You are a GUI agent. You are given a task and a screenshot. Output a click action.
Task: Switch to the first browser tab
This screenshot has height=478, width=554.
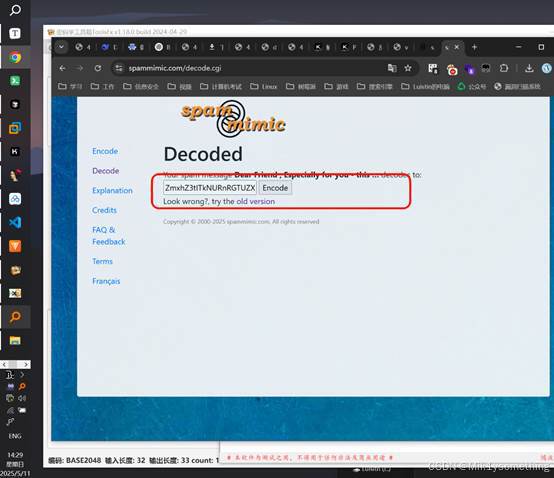coord(82,47)
